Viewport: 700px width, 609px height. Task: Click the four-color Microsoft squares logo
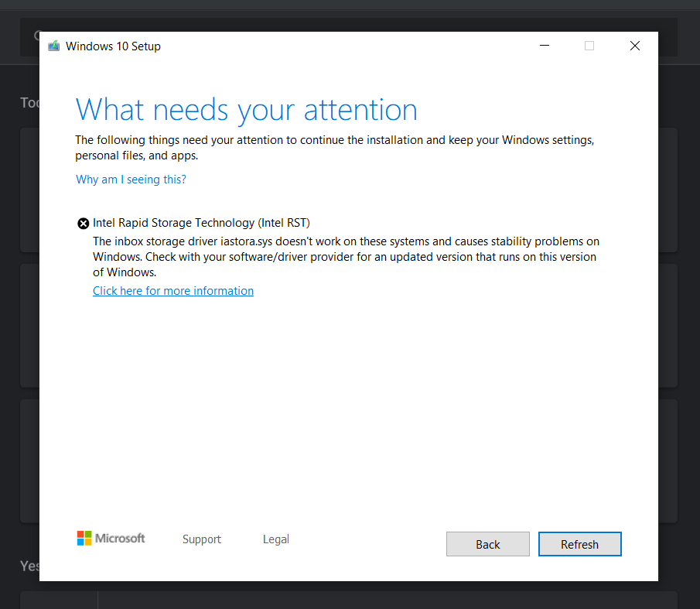tap(84, 539)
